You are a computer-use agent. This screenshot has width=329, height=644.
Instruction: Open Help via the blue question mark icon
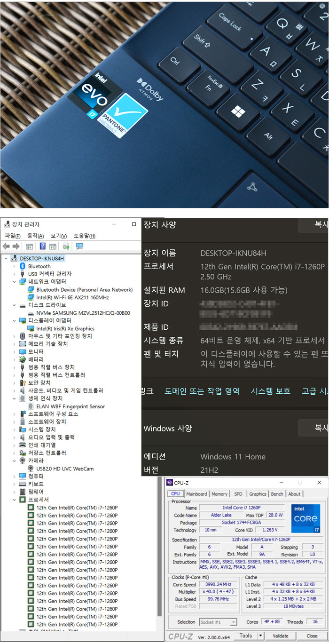tap(43, 246)
